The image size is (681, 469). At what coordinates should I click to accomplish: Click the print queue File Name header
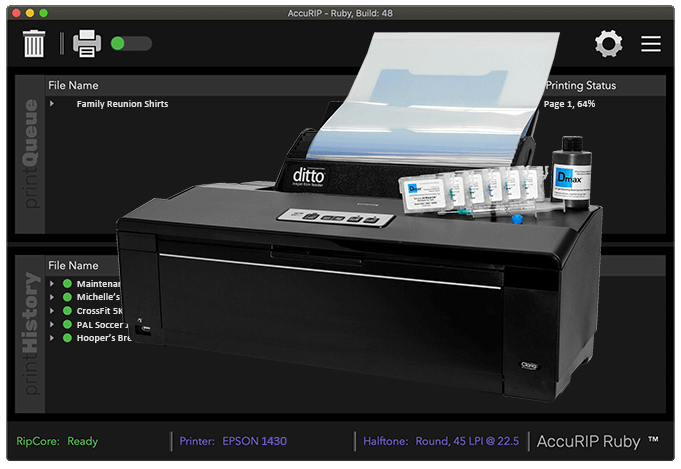[73, 86]
